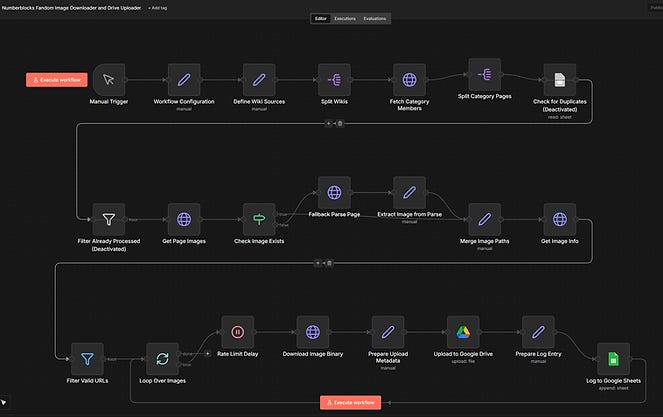
Task: Delete connection after Check for Duplicates
Action: coord(340,123)
